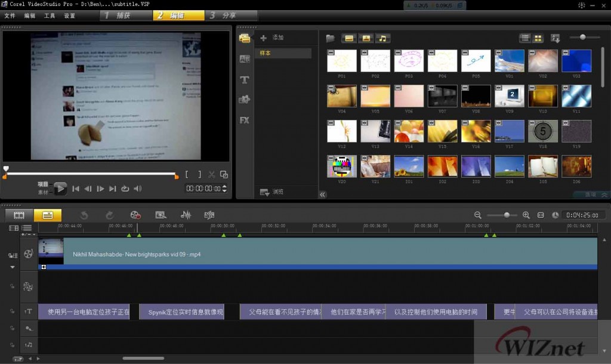Click the timeline zoom slider
Screen dimensions: 611x364
507,215
